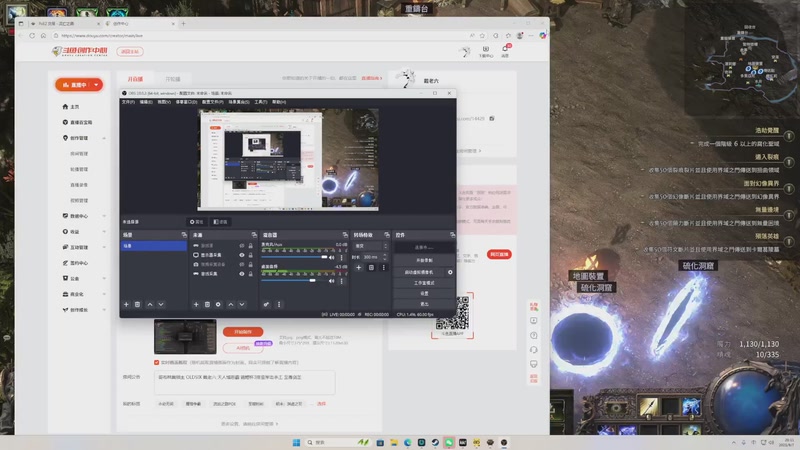Add a transition in Scene Transitions panel
The height and width of the screenshot is (450, 800).
[x=359, y=267]
